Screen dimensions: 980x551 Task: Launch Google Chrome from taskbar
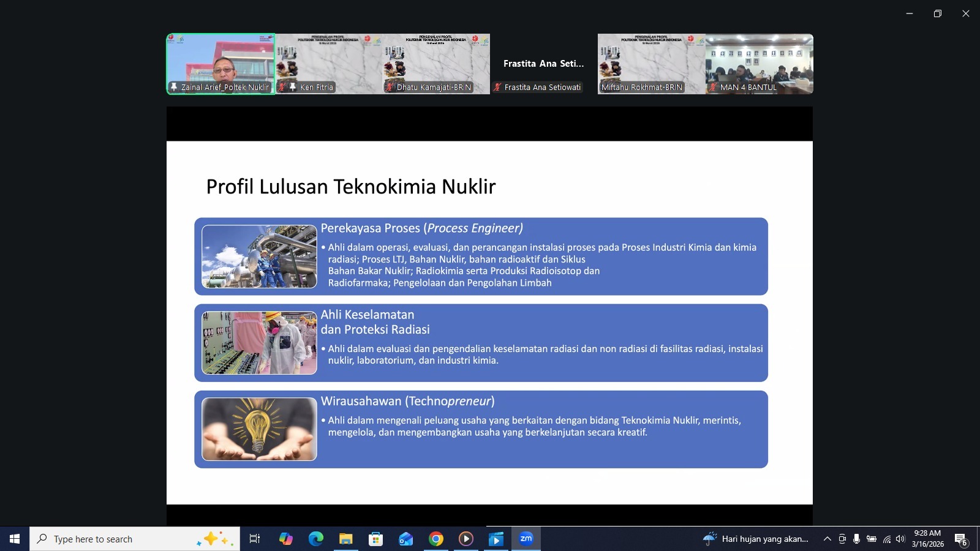click(436, 539)
